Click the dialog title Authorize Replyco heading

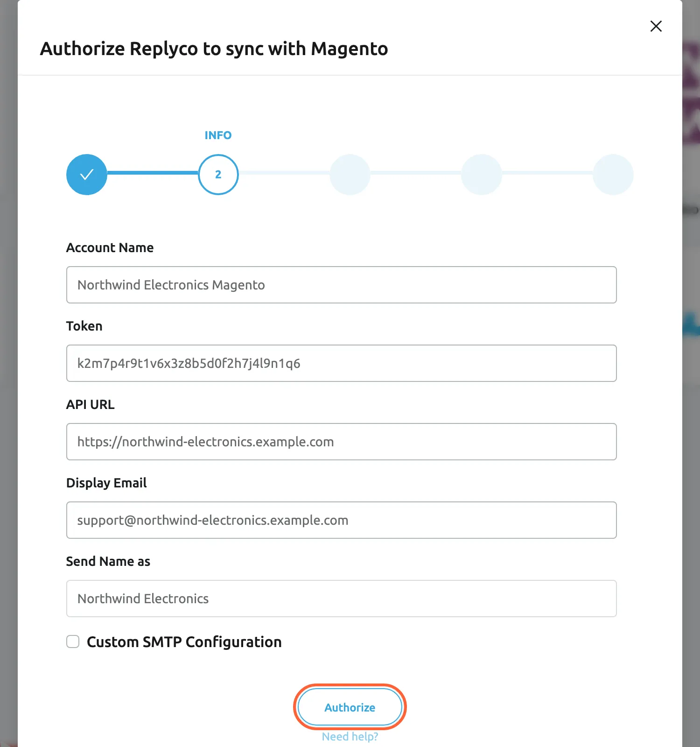[214, 49]
